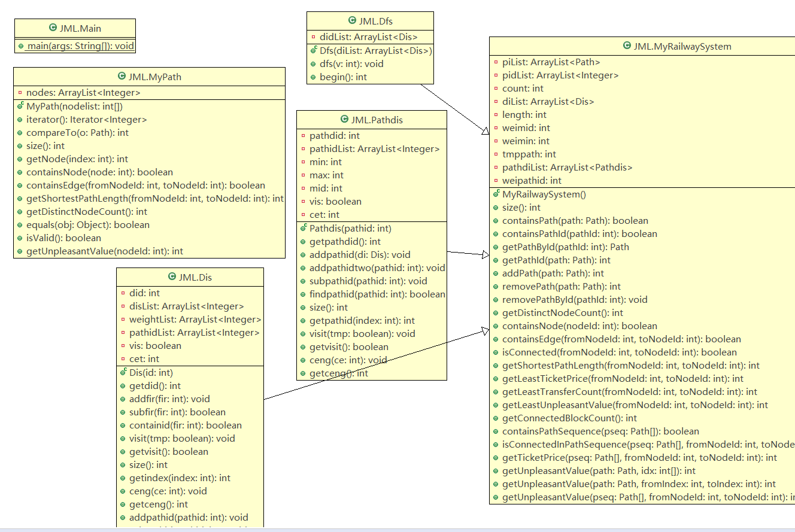The image size is (795, 532).
Task: Select the nodes: ArrayList<Integer> field in MyPath
Action: point(83,93)
